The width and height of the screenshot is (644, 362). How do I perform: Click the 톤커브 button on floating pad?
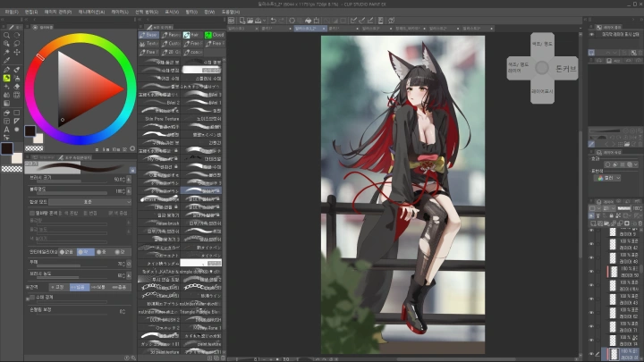pyautogui.click(x=566, y=69)
